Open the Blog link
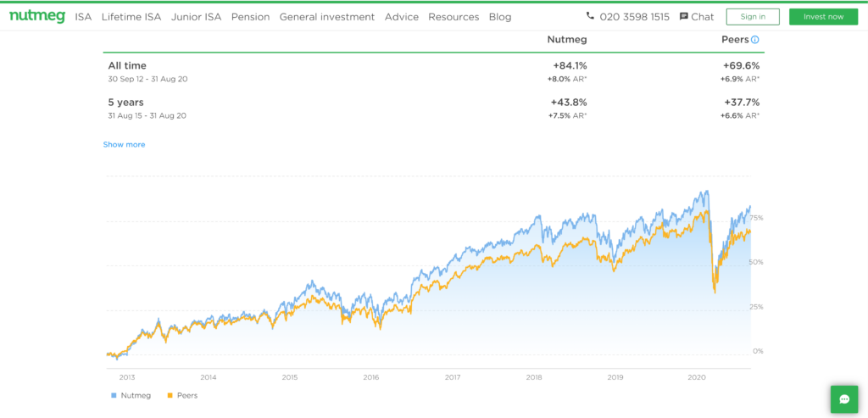The image size is (868, 418). point(500,17)
